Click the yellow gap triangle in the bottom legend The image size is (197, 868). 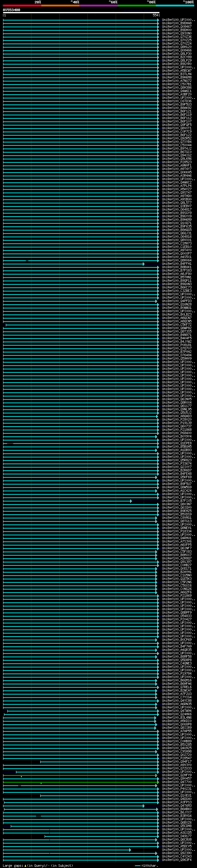click(25, 865)
